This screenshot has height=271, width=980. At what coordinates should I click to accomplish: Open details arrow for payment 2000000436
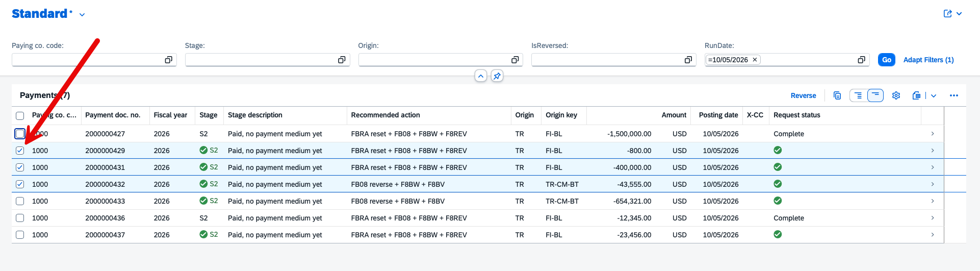[933, 218]
